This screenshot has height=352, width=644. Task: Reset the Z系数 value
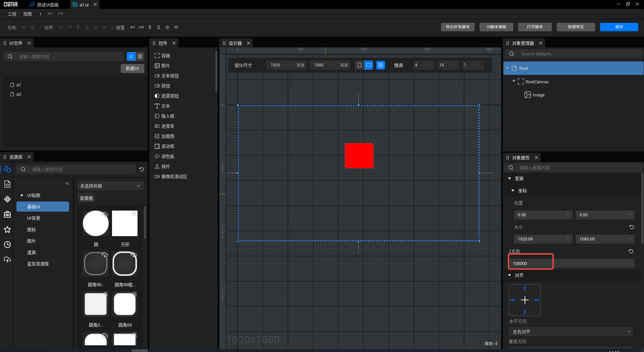click(x=631, y=251)
